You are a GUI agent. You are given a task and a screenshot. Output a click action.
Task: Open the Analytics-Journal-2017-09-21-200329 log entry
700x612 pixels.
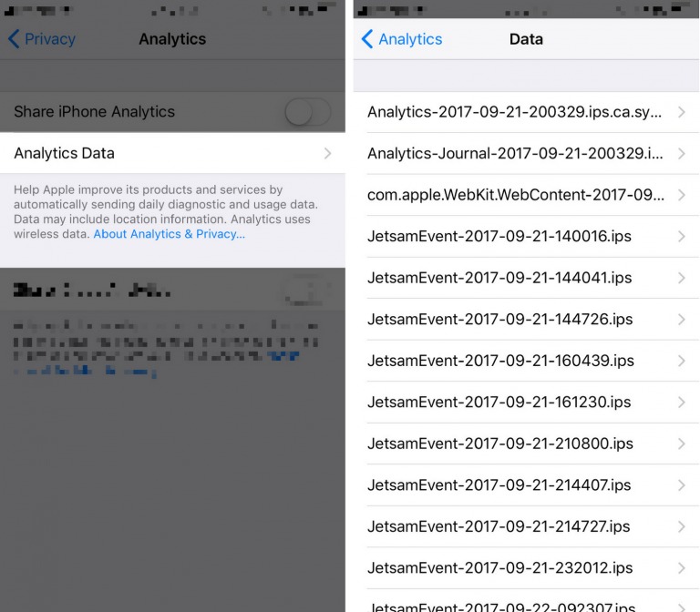click(x=515, y=153)
